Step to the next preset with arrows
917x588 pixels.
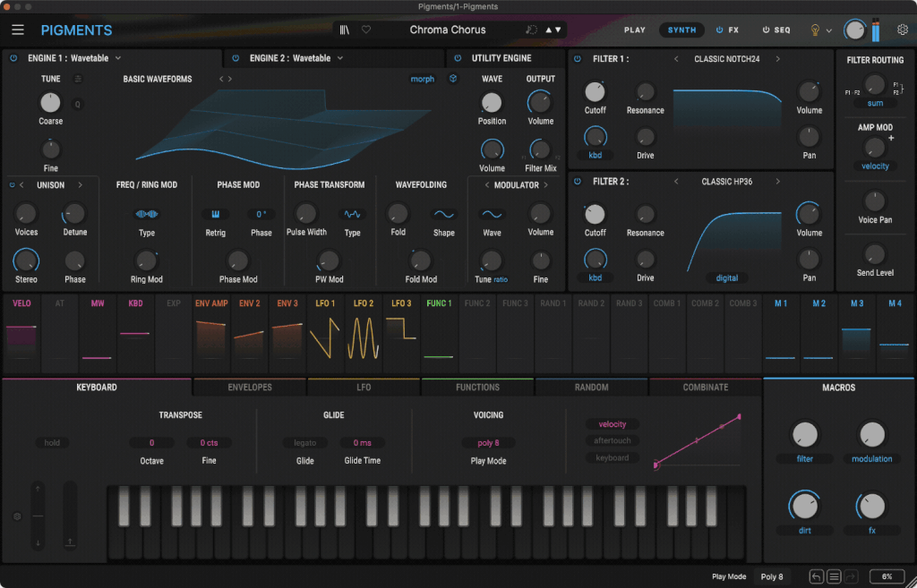558,30
